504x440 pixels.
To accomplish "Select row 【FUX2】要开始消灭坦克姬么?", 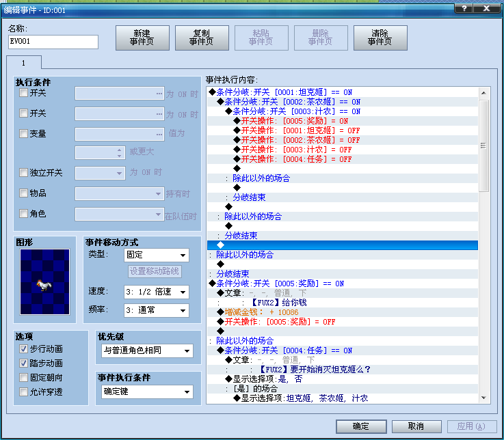I will 343,370.
